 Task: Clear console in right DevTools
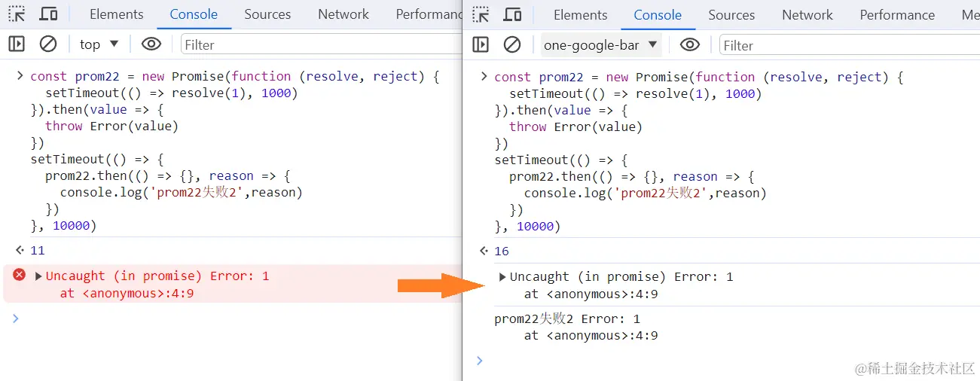512,45
